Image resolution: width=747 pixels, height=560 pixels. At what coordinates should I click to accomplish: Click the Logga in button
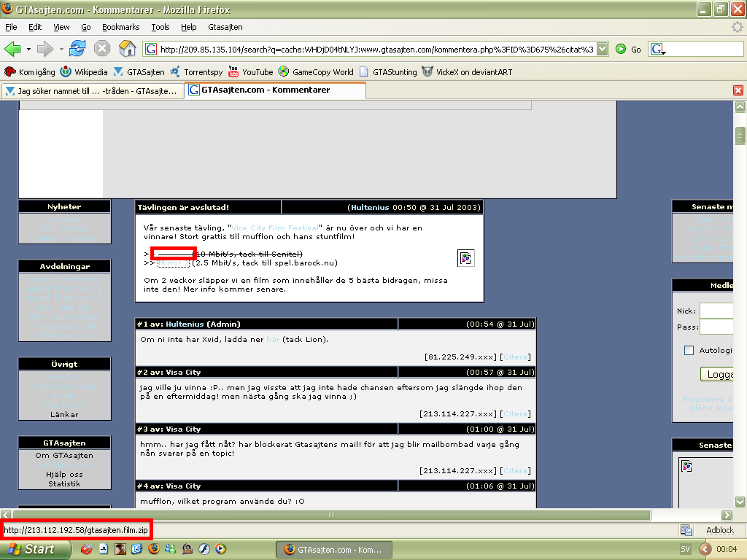coord(717,374)
